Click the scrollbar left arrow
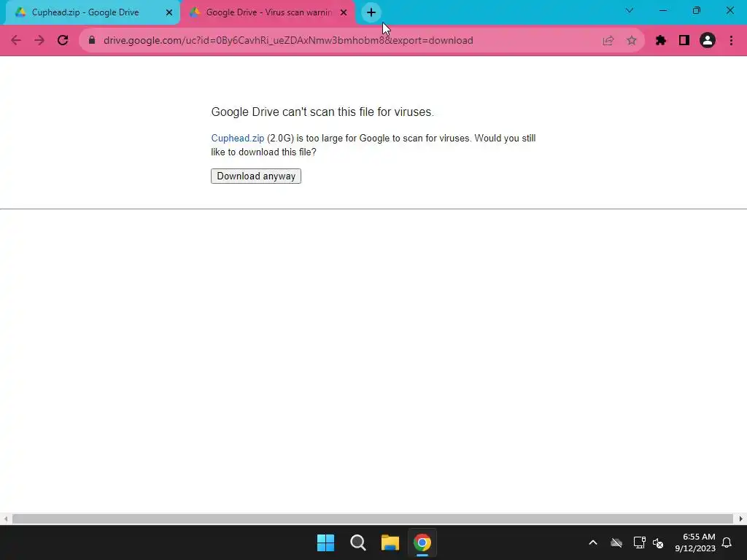This screenshot has width=747, height=560. 6,518
